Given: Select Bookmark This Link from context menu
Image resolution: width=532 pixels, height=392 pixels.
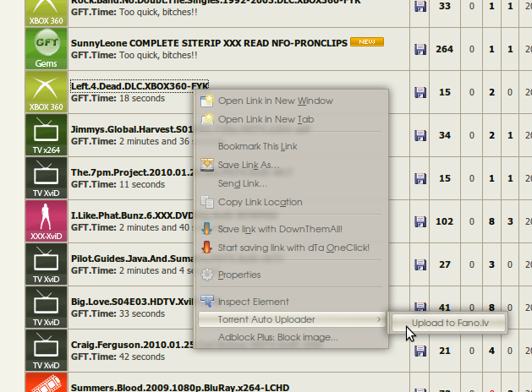Looking at the screenshot, I should [292, 146].
